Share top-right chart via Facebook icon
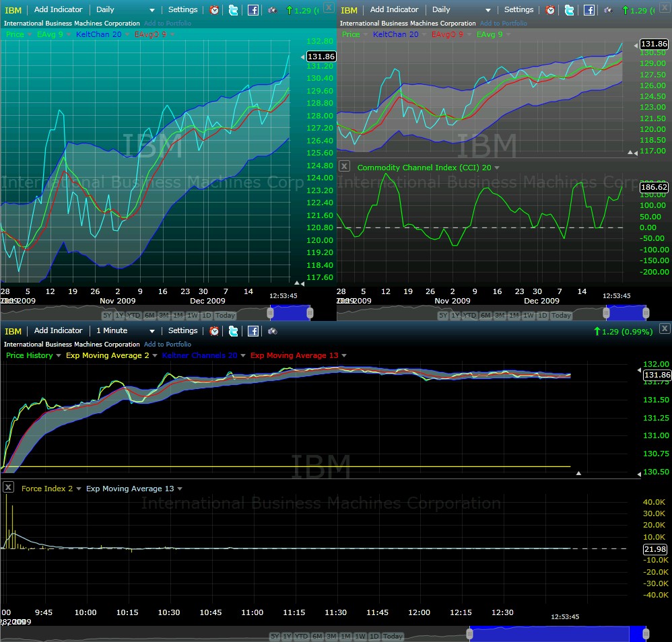 tap(589, 10)
